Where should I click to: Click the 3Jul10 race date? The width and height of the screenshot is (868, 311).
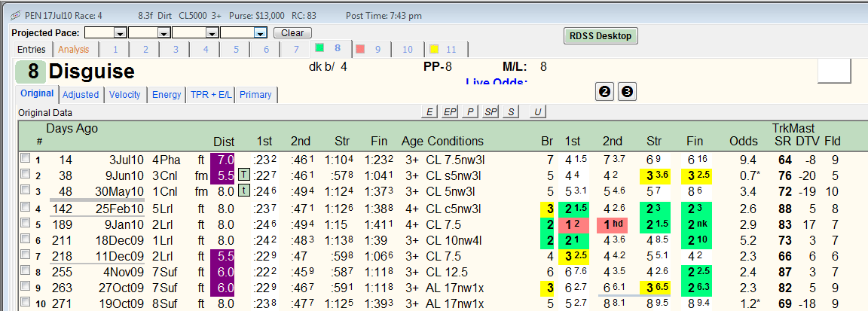[x=127, y=160]
